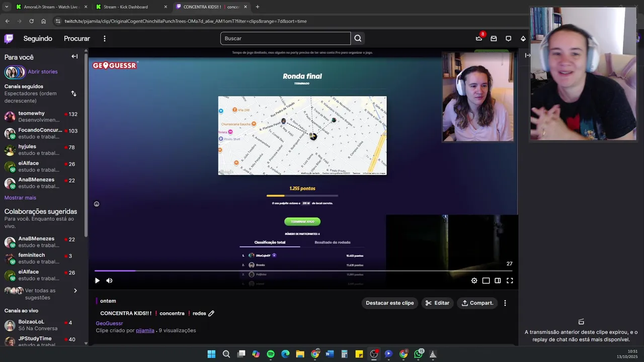Open Calculator from taskbar
Image resolution: width=644 pixels, height=362 pixels.
point(344,354)
